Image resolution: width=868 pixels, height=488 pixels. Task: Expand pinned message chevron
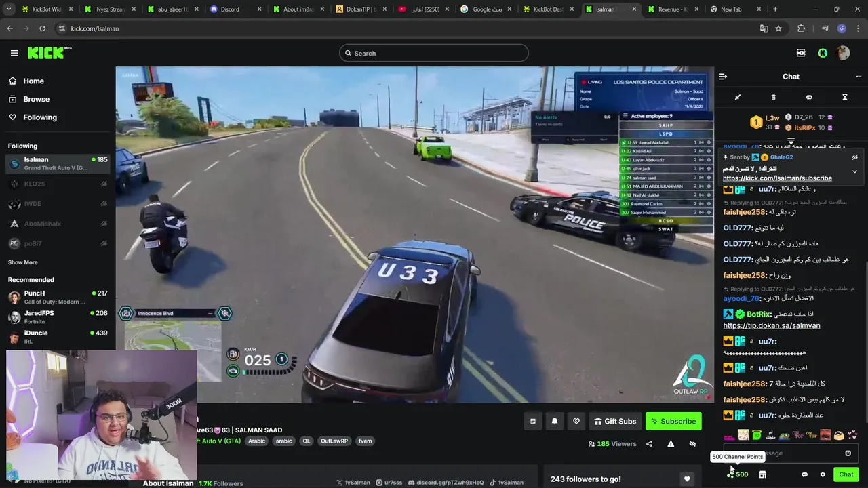pos(854,171)
